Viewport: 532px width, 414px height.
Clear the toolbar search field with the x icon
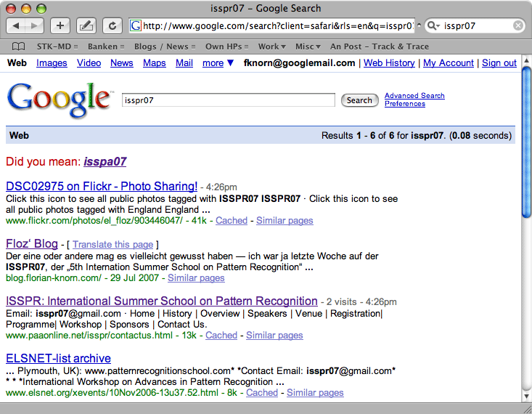pos(517,25)
